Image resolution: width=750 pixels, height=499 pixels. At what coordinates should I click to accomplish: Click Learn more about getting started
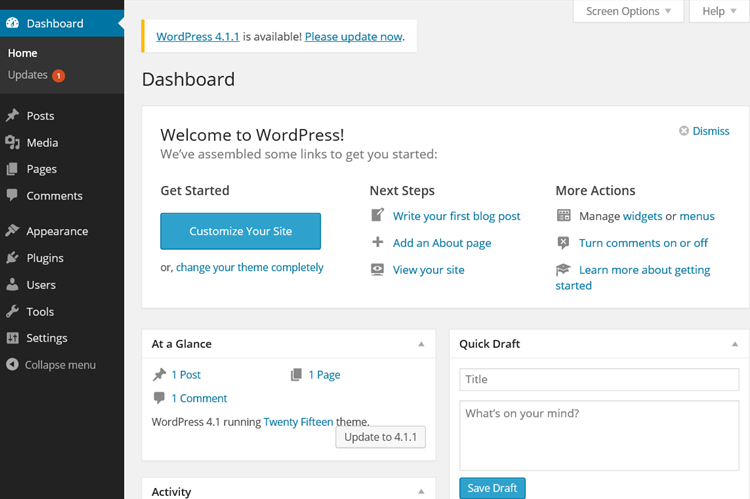click(633, 277)
